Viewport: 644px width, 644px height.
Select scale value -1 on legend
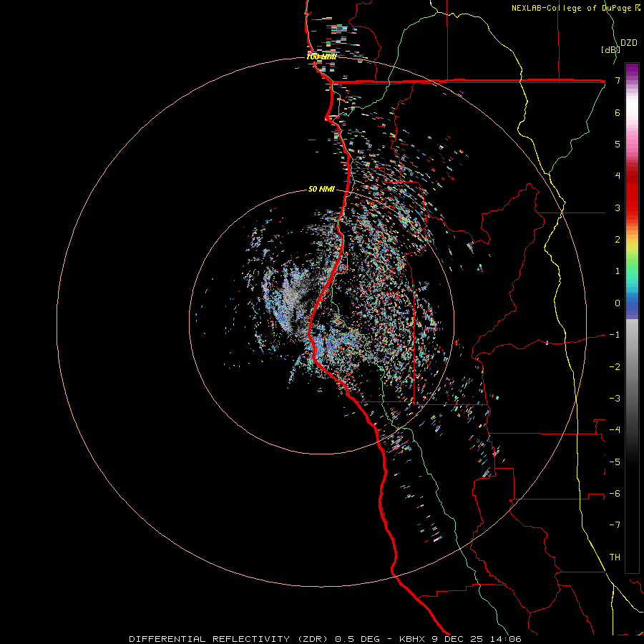pyautogui.click(x=615, y=335)
